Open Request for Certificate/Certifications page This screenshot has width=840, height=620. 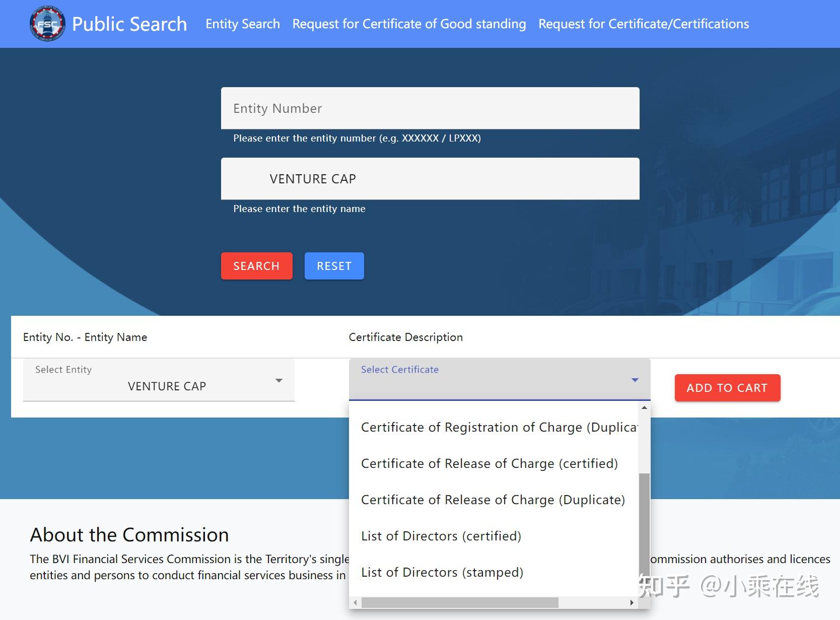[x=644, y=24]
